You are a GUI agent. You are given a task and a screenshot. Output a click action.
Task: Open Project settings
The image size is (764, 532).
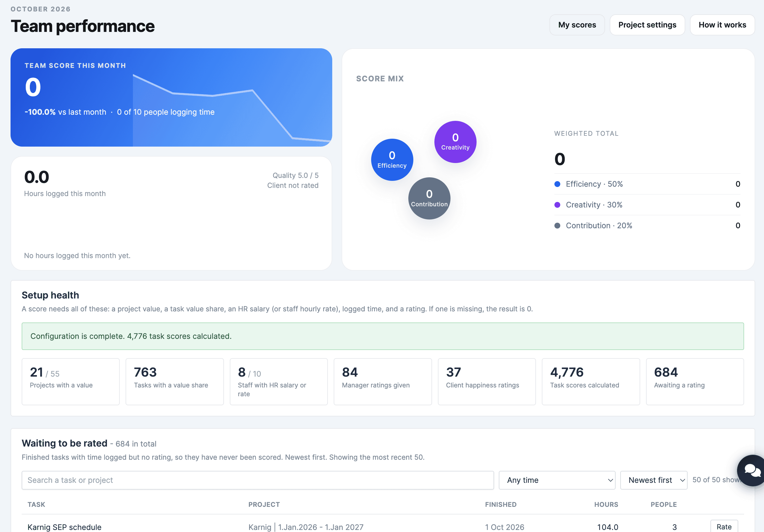[x=647, y=25]
